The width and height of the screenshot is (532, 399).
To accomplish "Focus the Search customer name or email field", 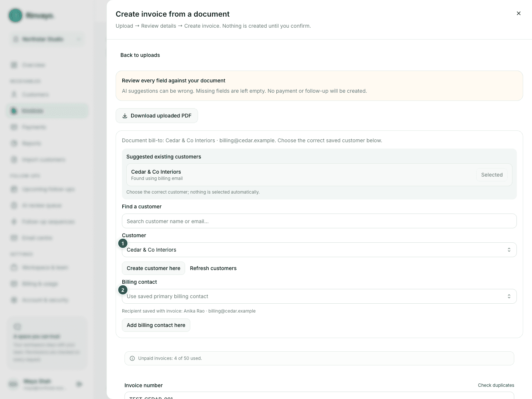I will point(319,221).
